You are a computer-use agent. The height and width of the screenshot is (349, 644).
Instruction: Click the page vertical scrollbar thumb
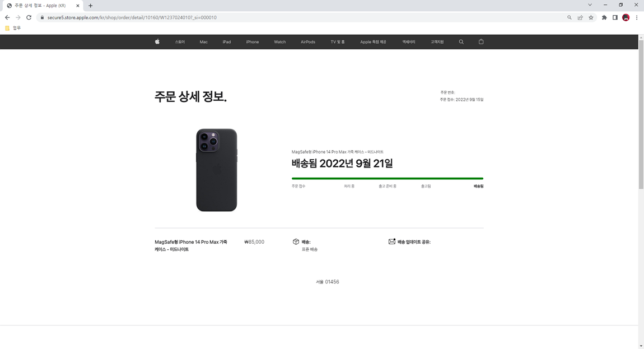(x=641, y=114)
